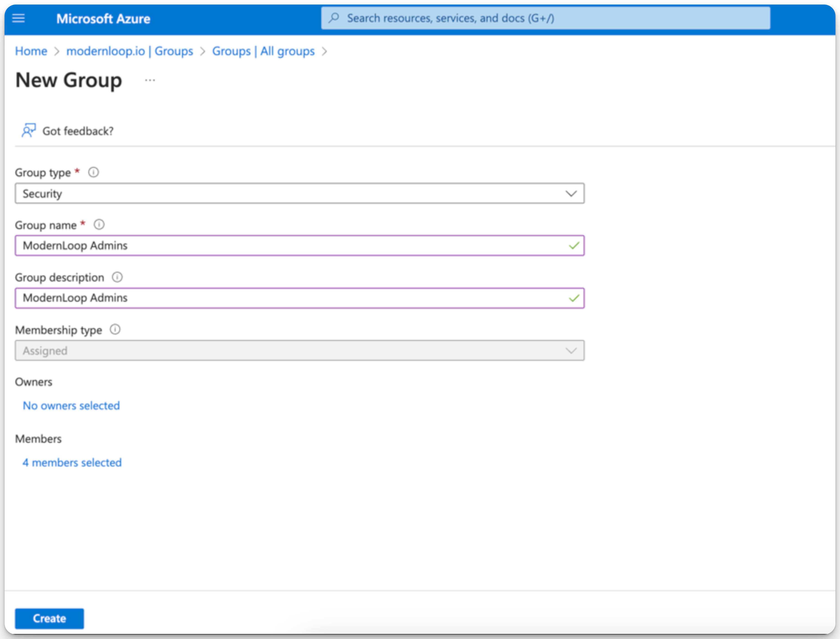Open the 4 members selected link
The width and height of the screenshot is (840, 639).
click(x=72, y=462)
